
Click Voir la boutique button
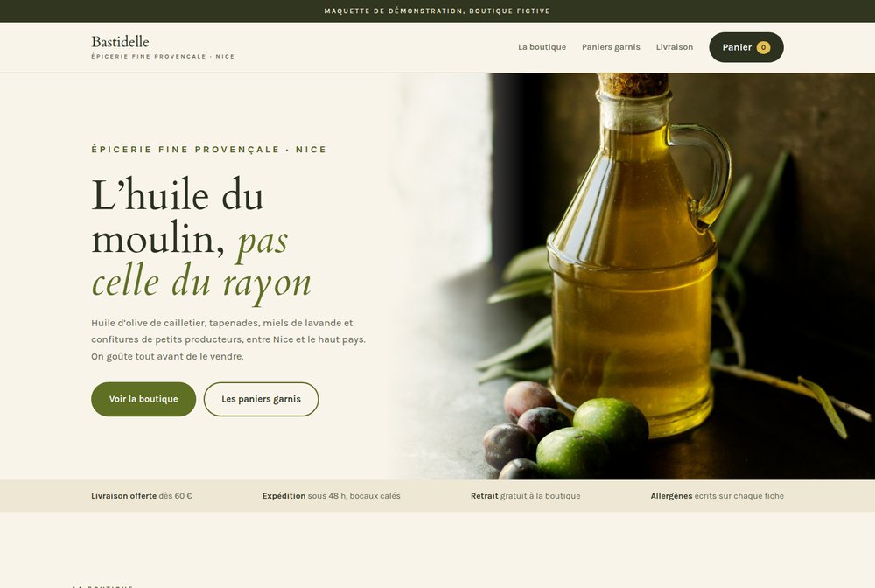click(x=143, y=399)
